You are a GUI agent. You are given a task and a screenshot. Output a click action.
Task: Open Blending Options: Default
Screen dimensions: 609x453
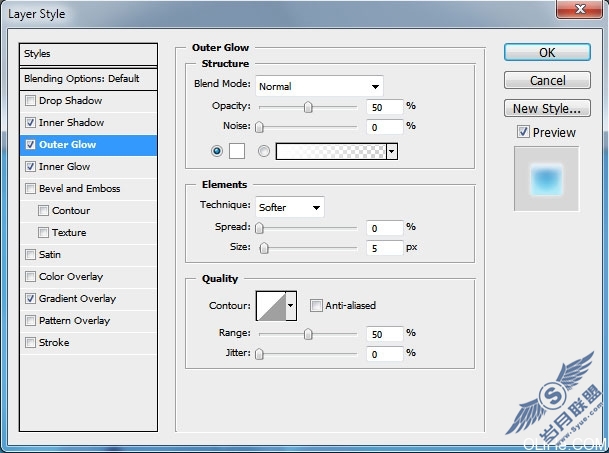point(88,79)
